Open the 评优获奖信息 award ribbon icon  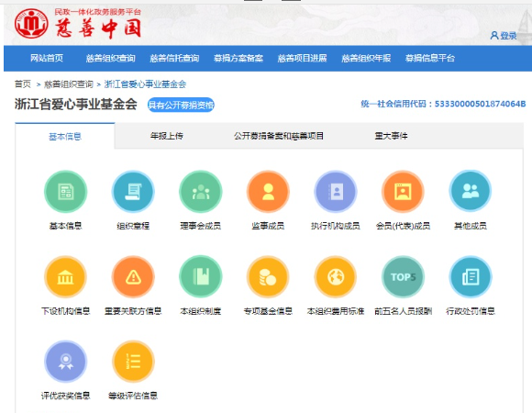(x=65, y=362)
